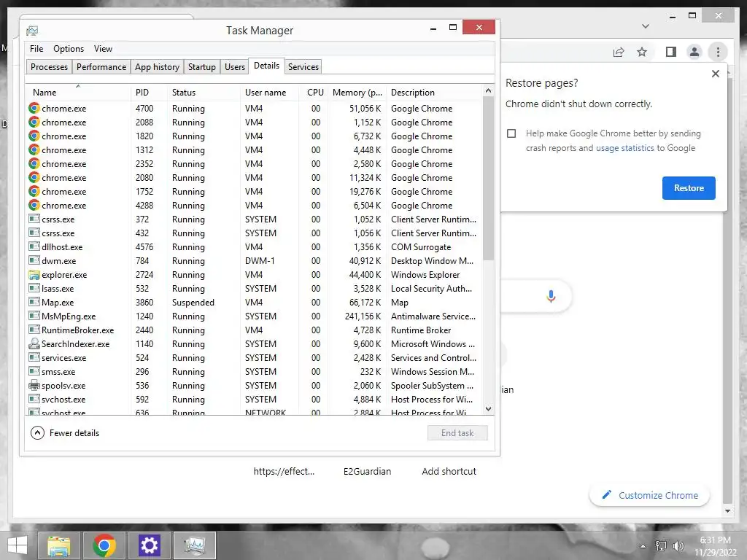Image resolution: width=747 pixels, height=560 pixels.
Task: Select the dwm.exe process row
Action: tap(255, 261)
